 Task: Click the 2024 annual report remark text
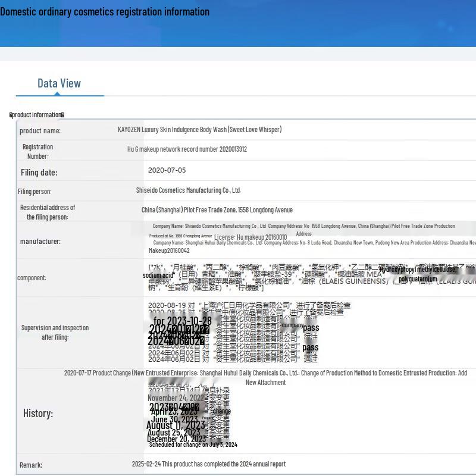(x=208, y=464)
